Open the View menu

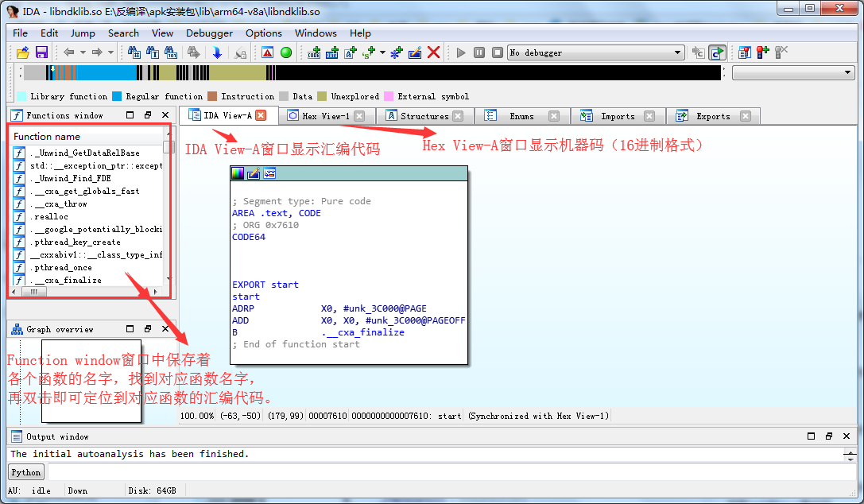coord(163,33)
